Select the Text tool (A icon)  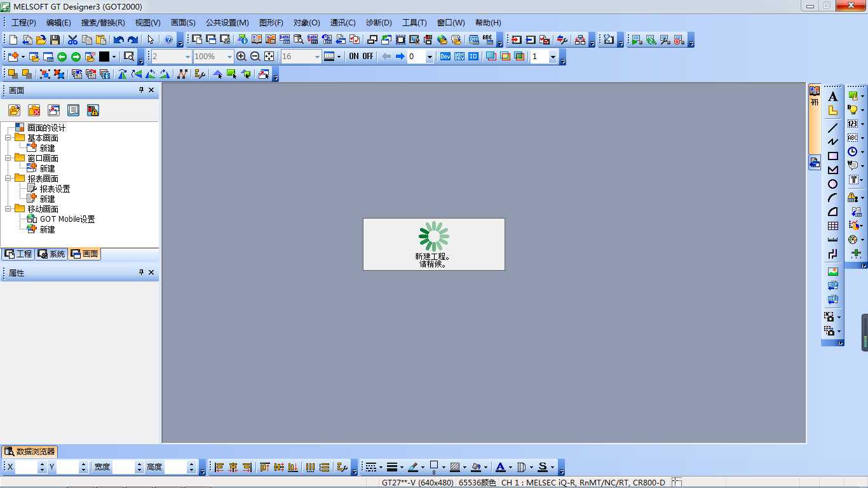point(833,97)
